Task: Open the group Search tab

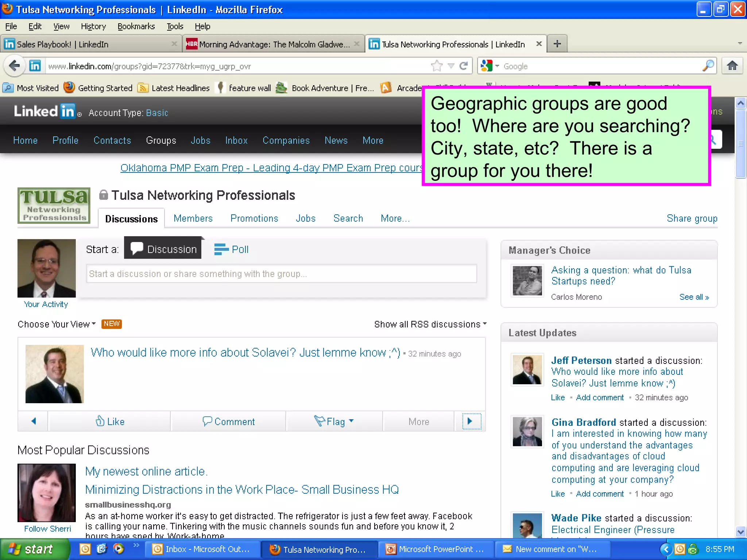Action: pos(348,218)
